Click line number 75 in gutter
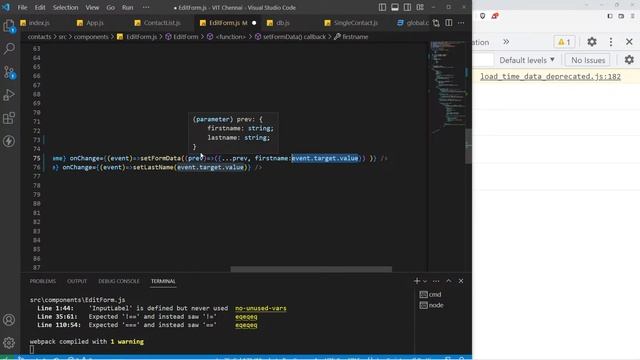The width and height of the screenshot is (640, 360). 37,158
